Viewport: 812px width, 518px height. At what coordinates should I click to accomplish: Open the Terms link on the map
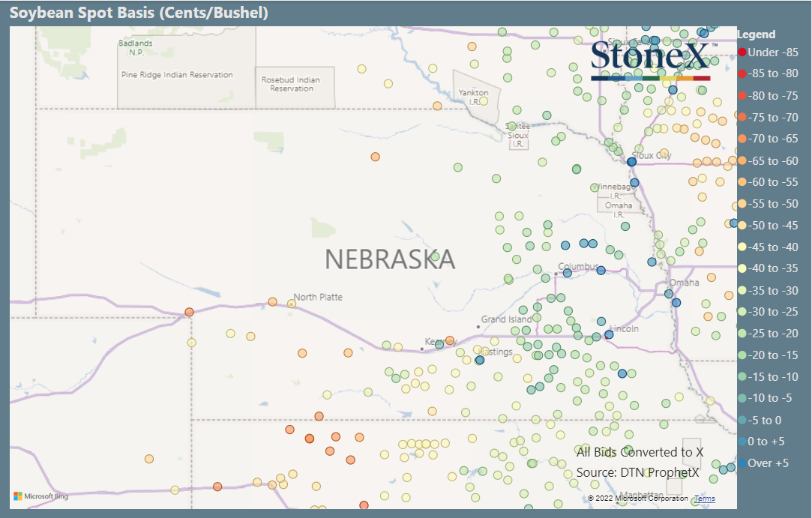(704, 499)
